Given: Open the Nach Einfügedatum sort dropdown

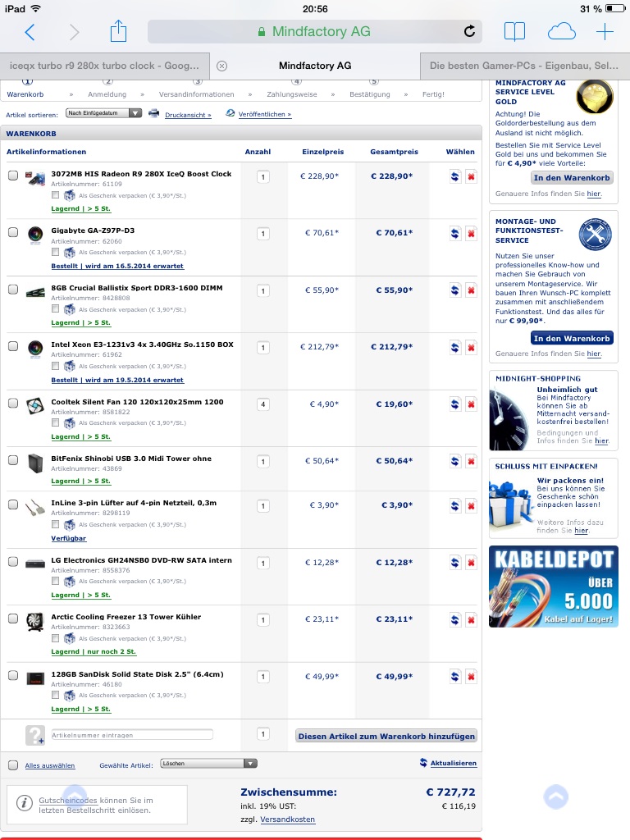Looking at the screenshot, I should point(104,113).
